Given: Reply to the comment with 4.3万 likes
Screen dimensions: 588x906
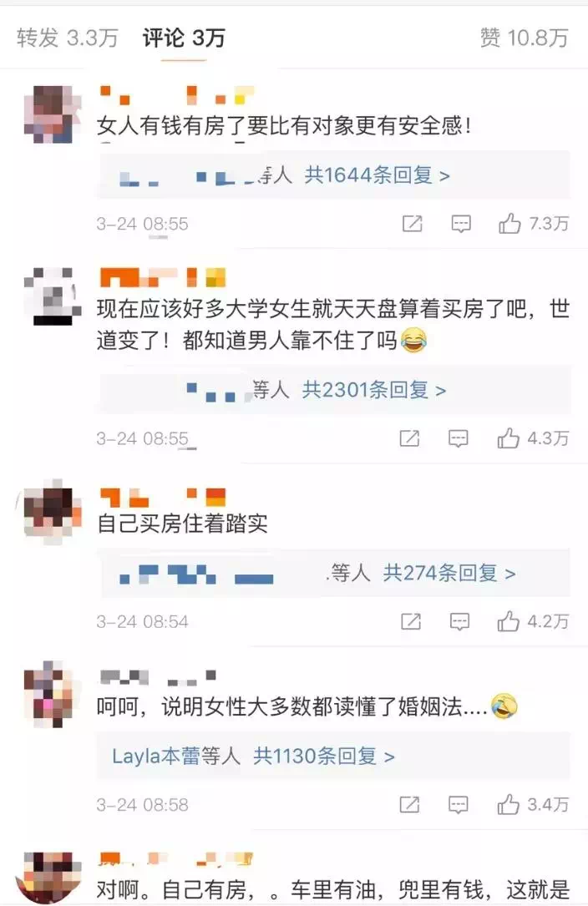Looking at the screenshot, I should [459, 438].
